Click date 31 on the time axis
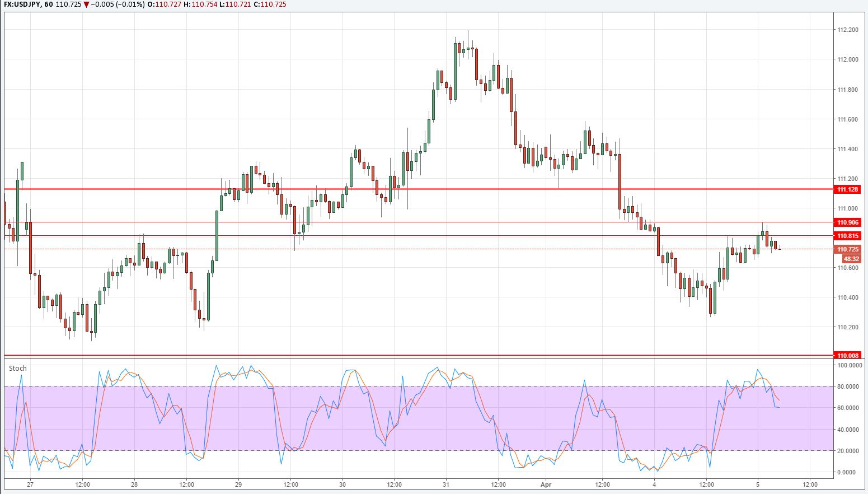The image size is (868, 494). tap(446, 484)
